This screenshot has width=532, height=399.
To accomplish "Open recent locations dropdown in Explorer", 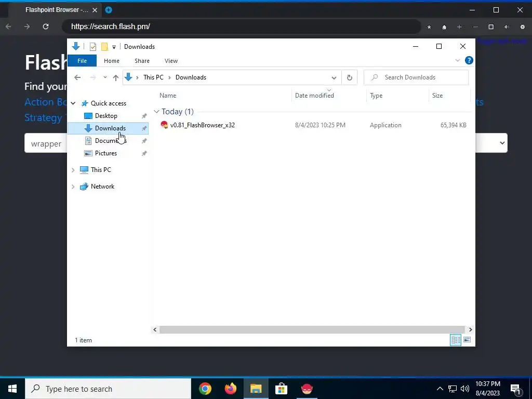I will click(x=105, y=78).
